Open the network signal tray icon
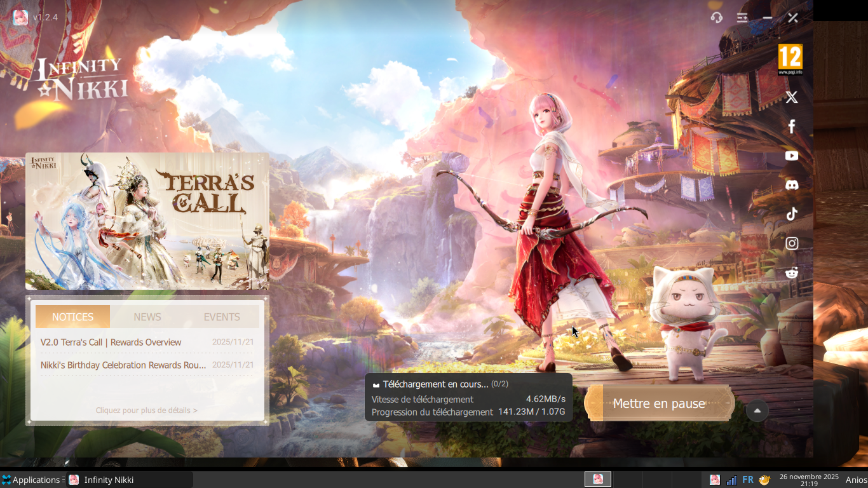The image size is (868, 488). click(x=731, y=480)
